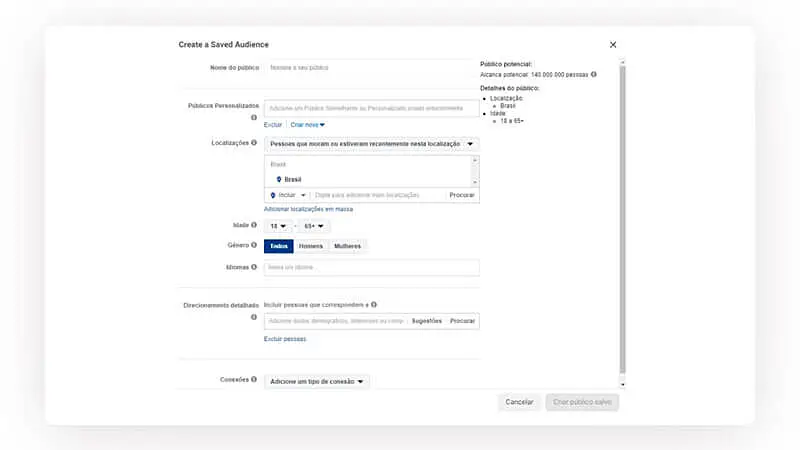Viewport: 800px width, 450px height.
Task: Click info icon next to Conexões label
Action: 254,379
